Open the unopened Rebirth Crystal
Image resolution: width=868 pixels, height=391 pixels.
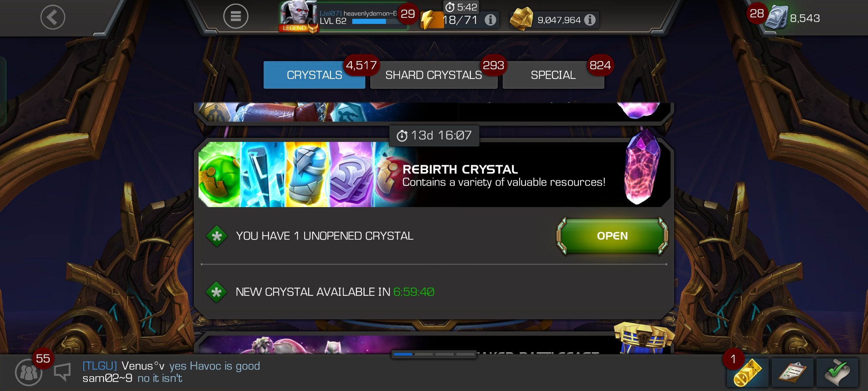coord(612,236)
